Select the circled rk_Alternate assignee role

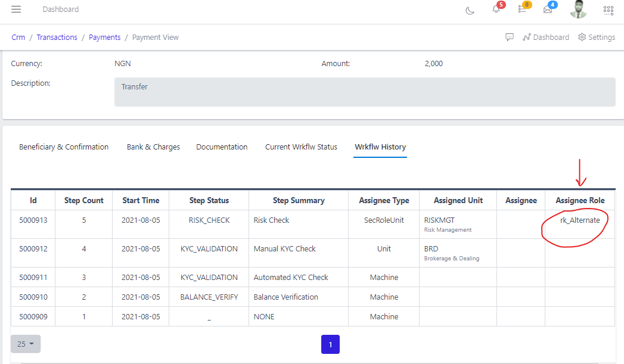point(580,220)
